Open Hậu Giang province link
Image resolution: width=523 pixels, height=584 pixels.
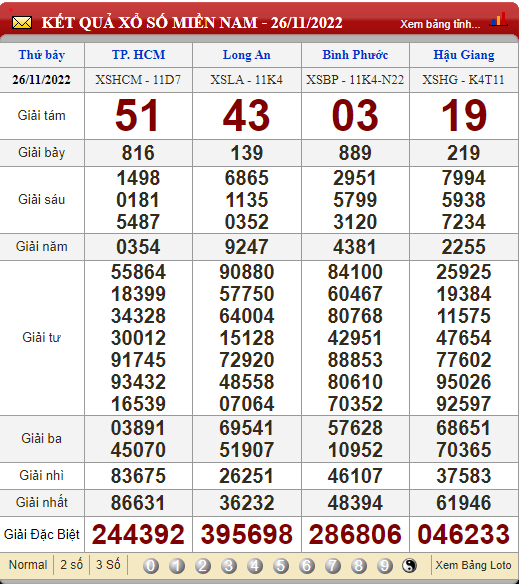(x=464, y=55)
